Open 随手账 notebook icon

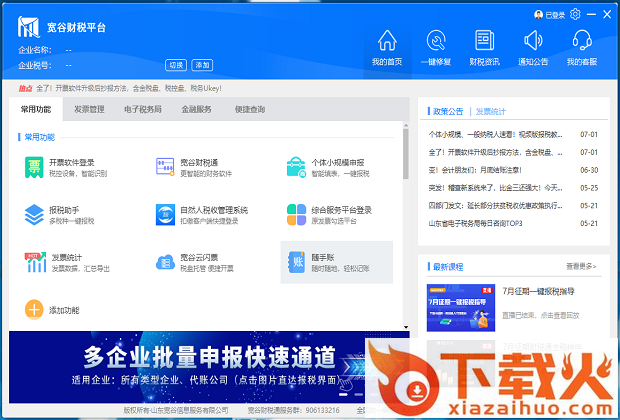pyautogui.click(x=296, y=262)
